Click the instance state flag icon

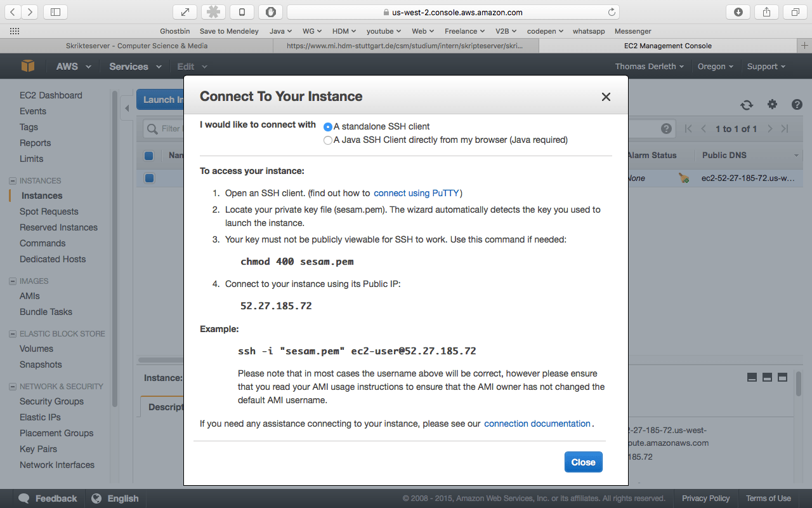coord(683,179)
